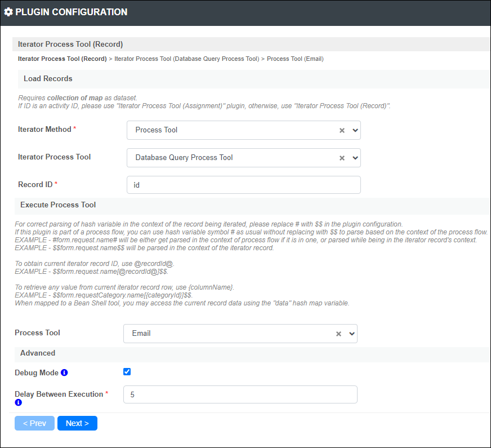Click the Iterator Method label
Viewport: 491px width, 448px height.
tap(44, 130)
